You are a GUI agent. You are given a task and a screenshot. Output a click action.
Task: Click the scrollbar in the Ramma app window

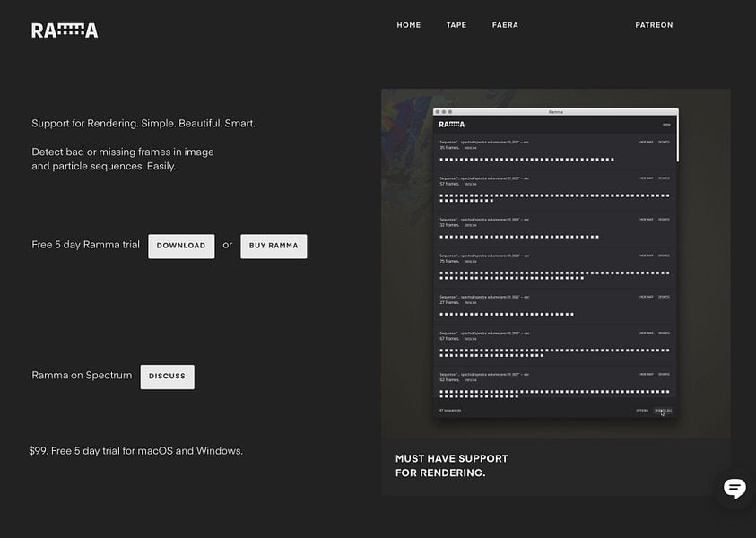point(677,140)
